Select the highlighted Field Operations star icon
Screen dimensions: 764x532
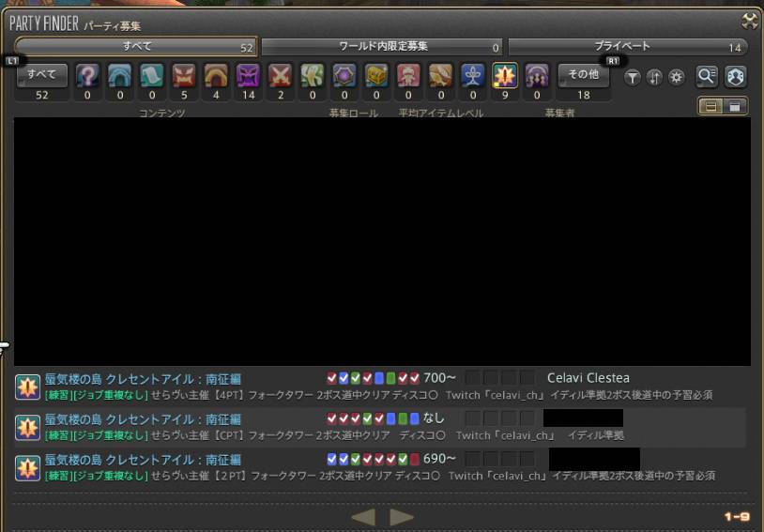coord(505,75)
